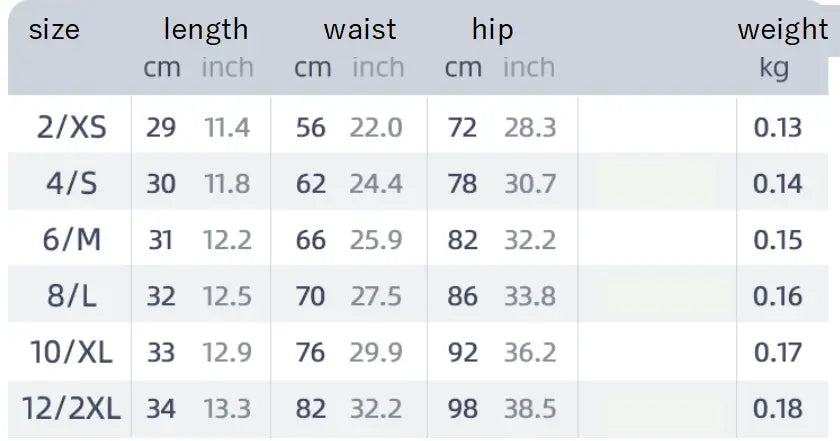Select the 6/M size row label
The height and width of the screenshot is (441, 840).
click(x=70, y=240)
